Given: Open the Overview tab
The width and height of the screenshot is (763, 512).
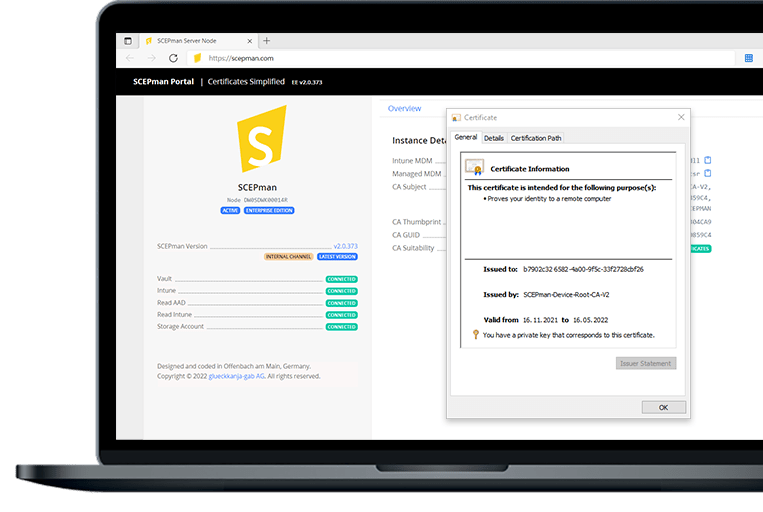Looking at the screenshot, I should point(404,109).
